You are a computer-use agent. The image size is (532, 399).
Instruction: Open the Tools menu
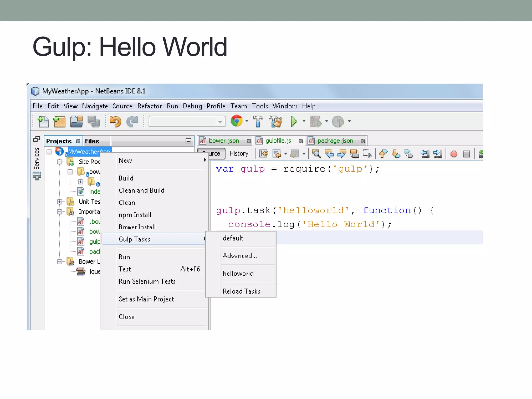(260, 106)
